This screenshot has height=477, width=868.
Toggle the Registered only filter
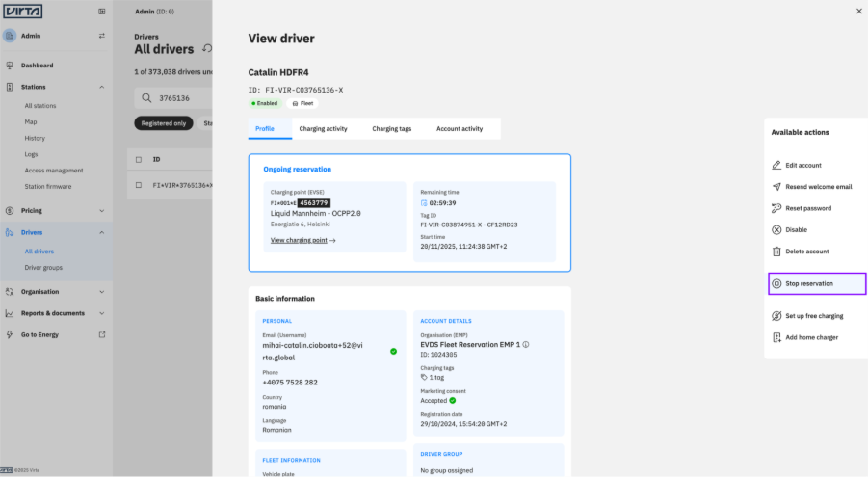pyautogui.click(x=164, y=123)
